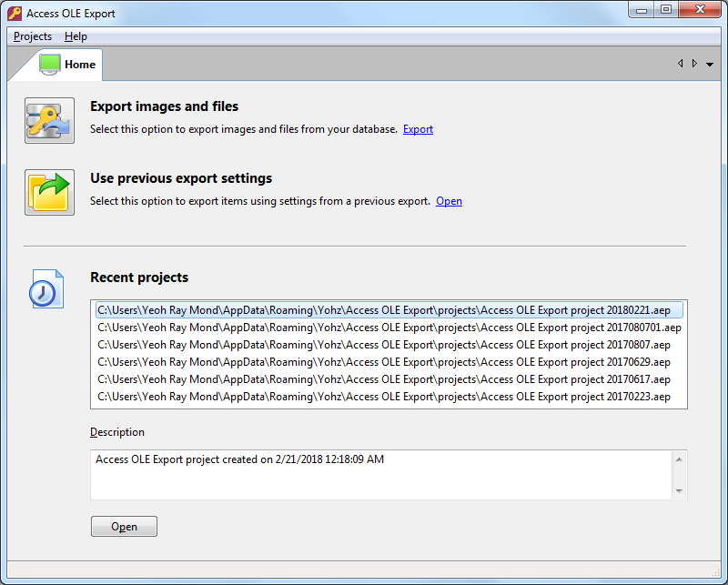The width and height of the screenshot is (728, 585).
Task: Click the Access OLE Export title bar app icon
Action: (15, 14)
